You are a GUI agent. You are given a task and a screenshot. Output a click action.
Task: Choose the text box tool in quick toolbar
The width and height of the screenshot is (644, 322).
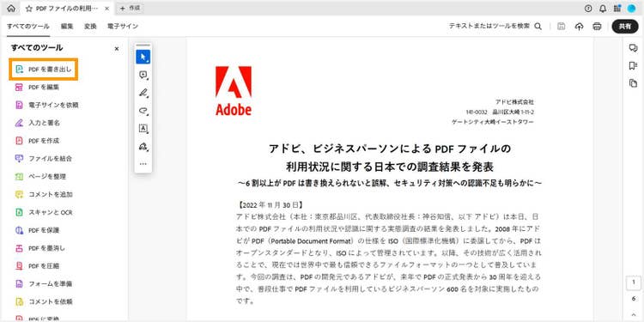143,128
